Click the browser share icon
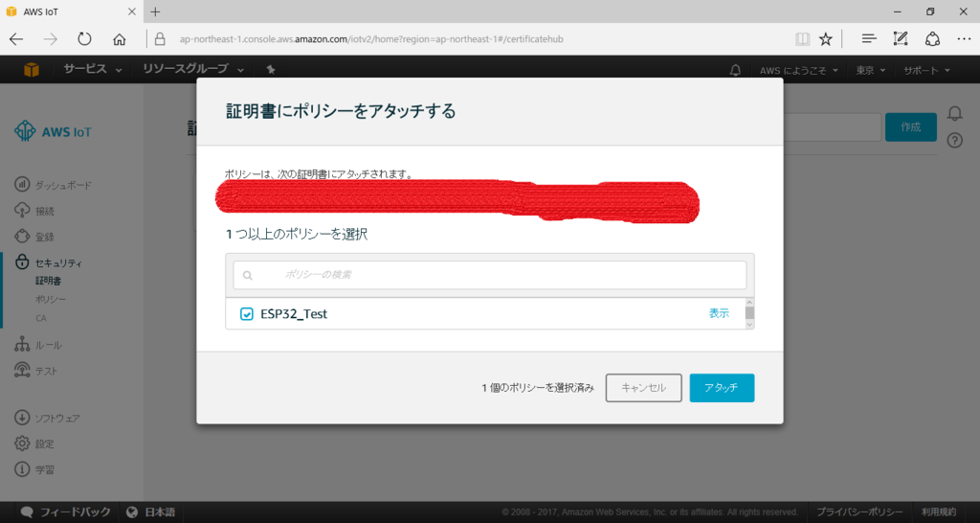 pos(932,38)
